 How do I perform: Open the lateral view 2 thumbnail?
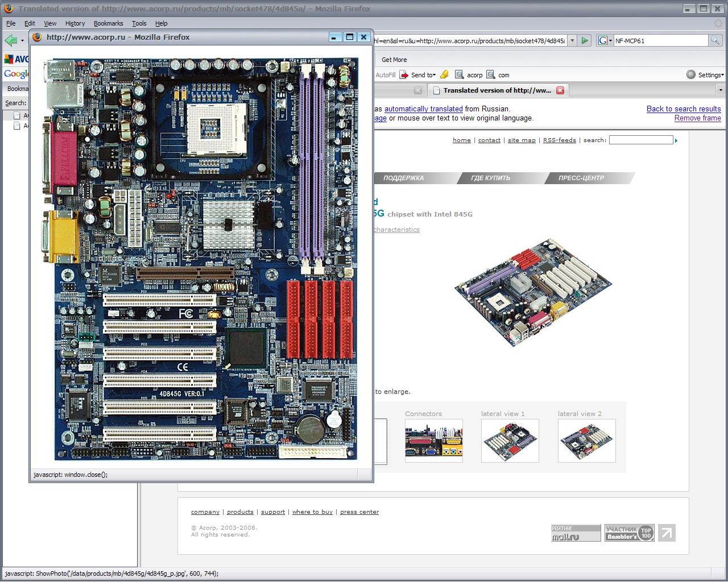click(587, 440)
